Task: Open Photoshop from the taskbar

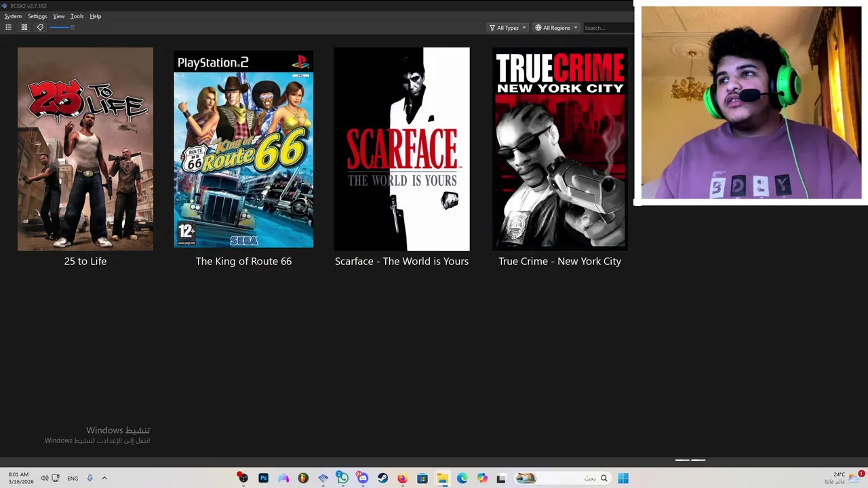Action: tap(263, 479)
